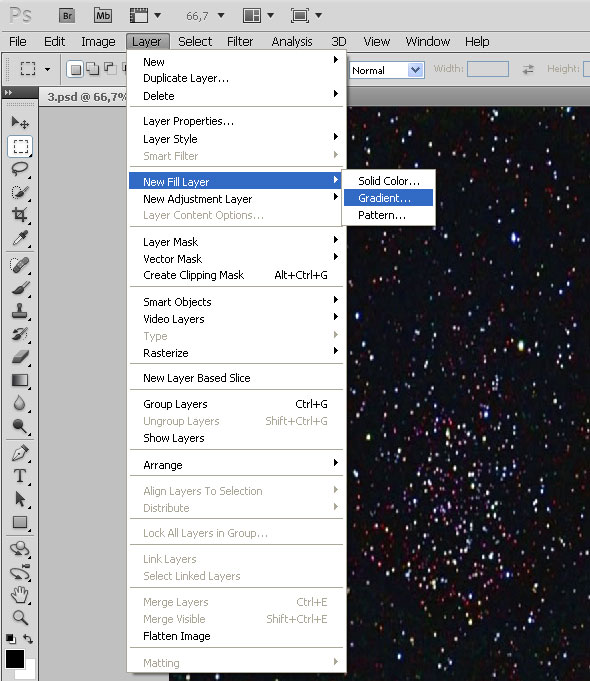This screenshot has height=681, width=590.
Task: Open foreground color picker swatch
Action: [x=14, y=658]
